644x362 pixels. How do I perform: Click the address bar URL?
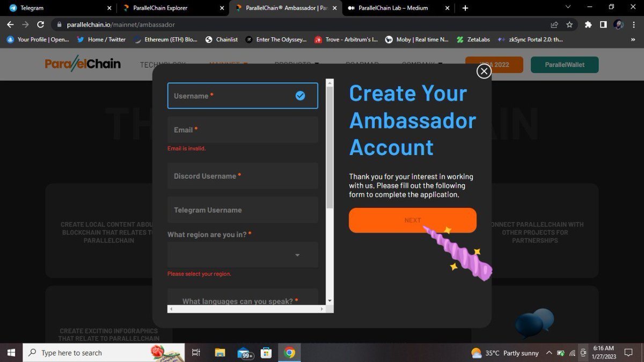(121, 25)
